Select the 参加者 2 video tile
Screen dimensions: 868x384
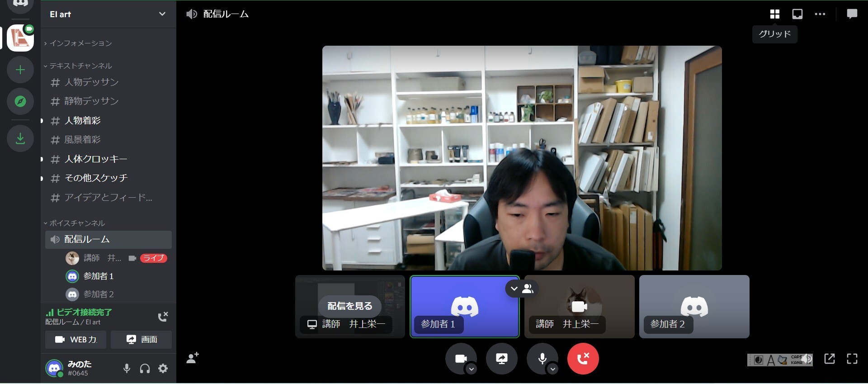[x=694, y=307]
